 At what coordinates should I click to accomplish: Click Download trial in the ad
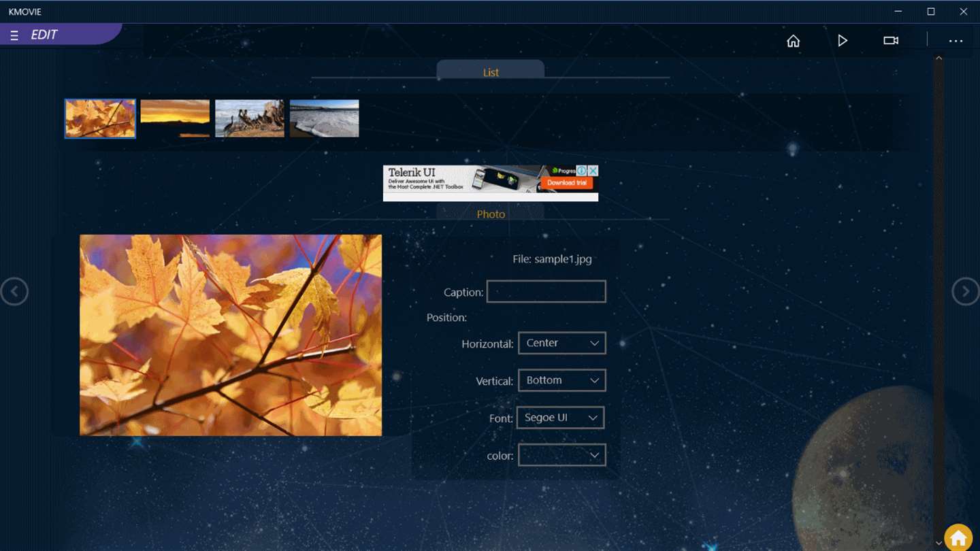[567, 183]
